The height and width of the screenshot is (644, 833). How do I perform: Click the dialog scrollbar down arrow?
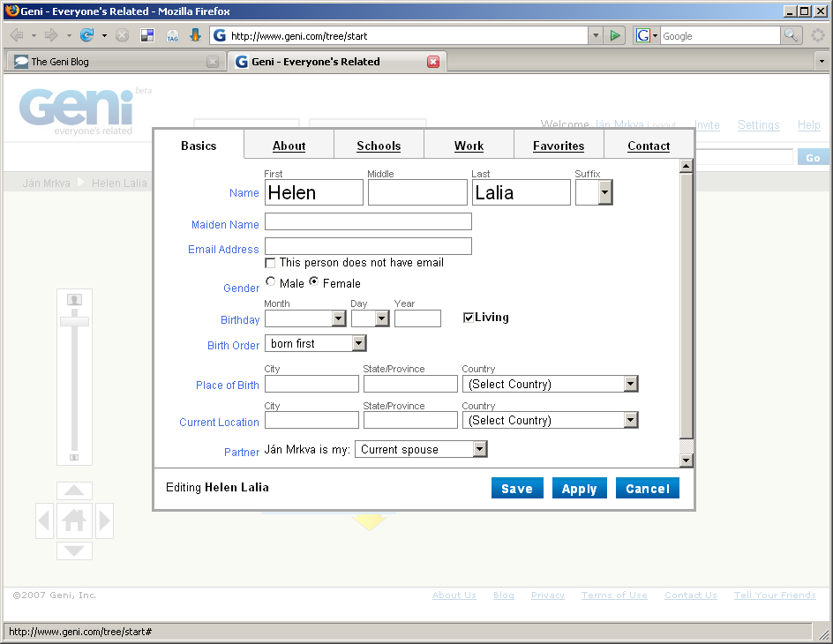click(687, 461)
